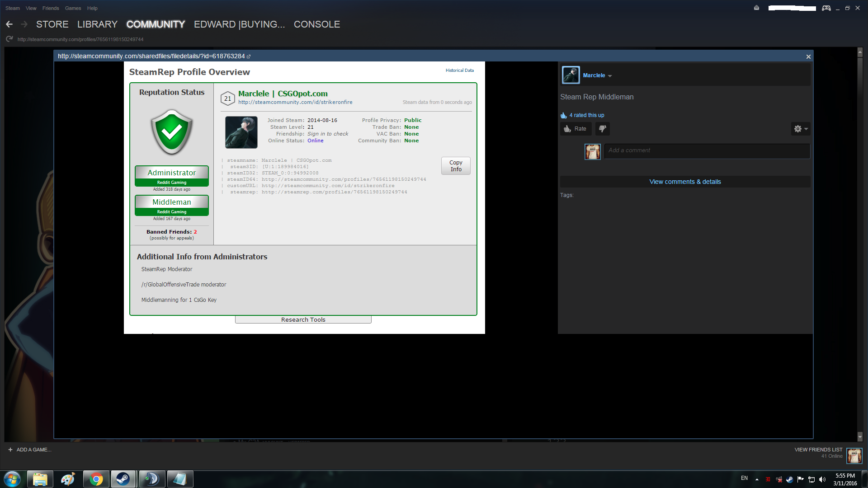Click the right vertical scrollbar
Image resolution: width=868 pixels, height=488 pixels.
click(860, 244)
